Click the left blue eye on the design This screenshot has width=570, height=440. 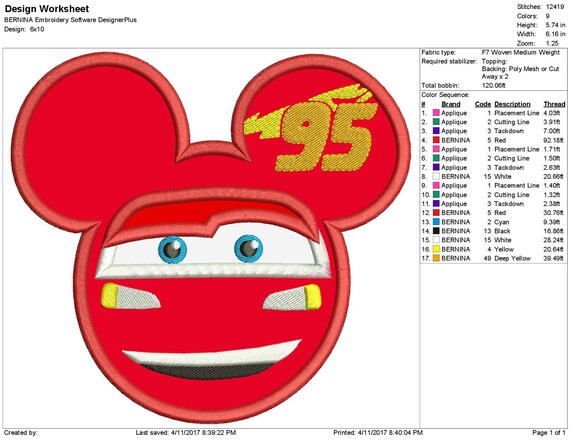[x=172, y=249]
